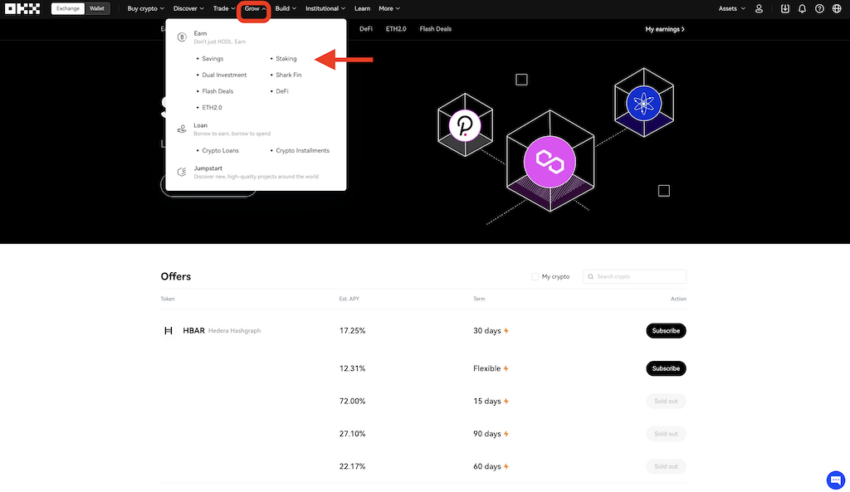Select Shark Fin menu entry
The height and width of the screenshot is (492, 850).
click(288, 75)
